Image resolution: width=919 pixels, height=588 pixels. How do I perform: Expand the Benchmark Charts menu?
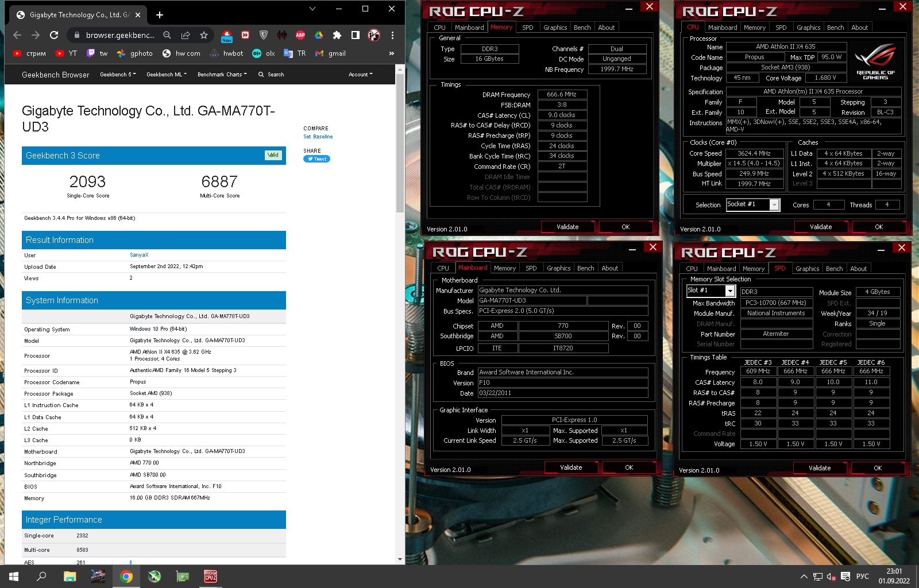tap(222, 75)
